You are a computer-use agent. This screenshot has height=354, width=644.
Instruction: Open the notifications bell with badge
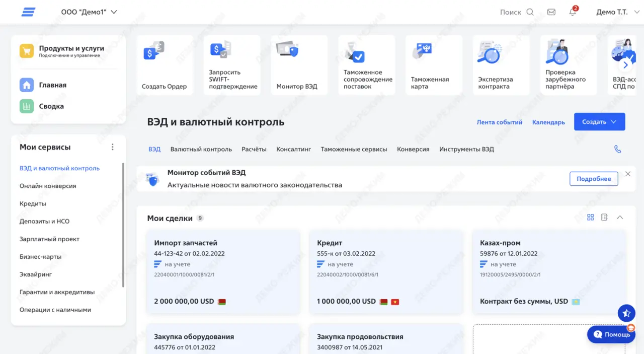[x=573, y=12]
